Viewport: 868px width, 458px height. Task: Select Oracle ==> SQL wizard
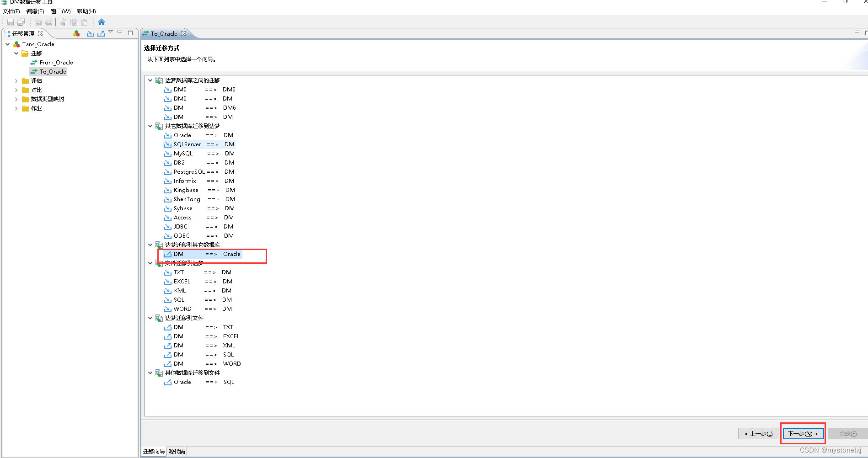coord(199,382)
